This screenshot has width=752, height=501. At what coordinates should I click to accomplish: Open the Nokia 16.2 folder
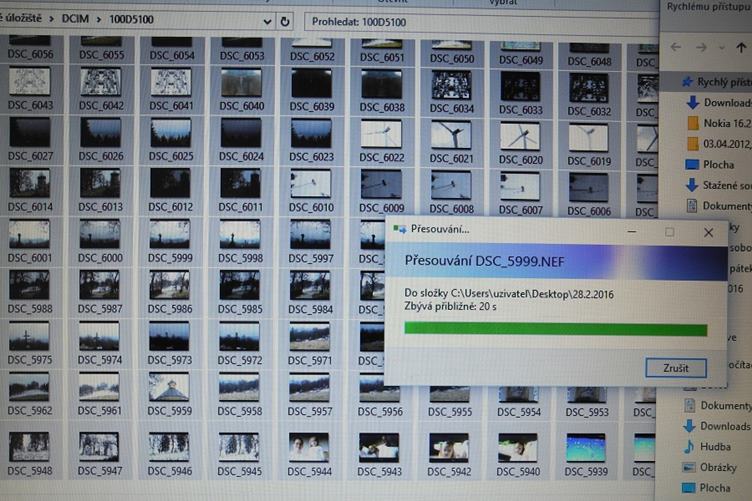[719, 123]
